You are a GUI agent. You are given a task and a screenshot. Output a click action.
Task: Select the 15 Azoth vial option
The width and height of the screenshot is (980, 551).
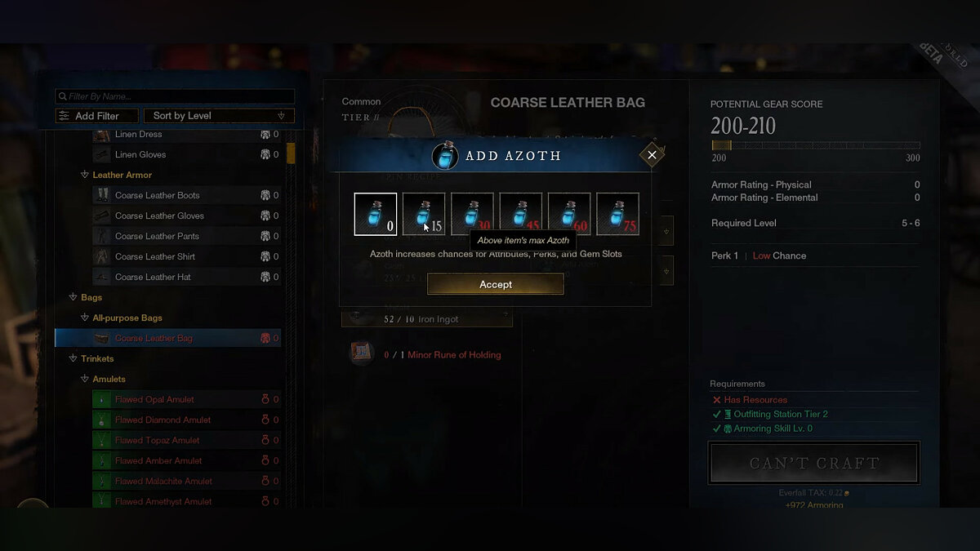point(424,214)
